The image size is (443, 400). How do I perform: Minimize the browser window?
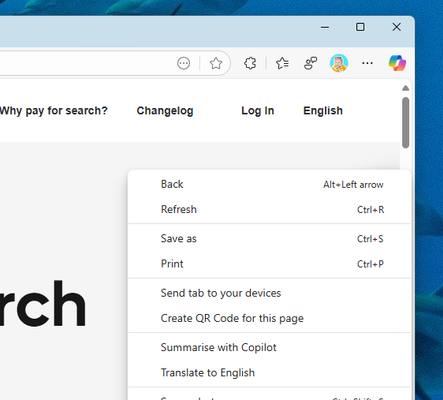[x=325, y=27]
